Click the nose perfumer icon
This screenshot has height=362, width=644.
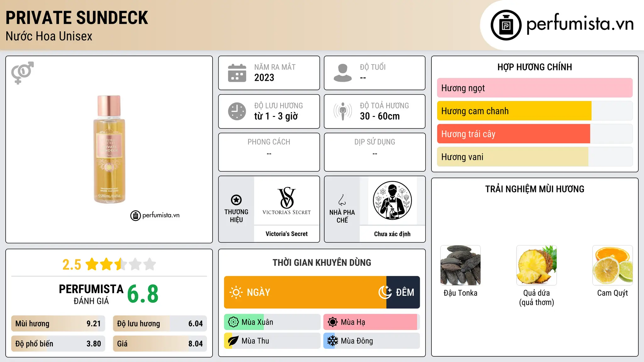342,200
